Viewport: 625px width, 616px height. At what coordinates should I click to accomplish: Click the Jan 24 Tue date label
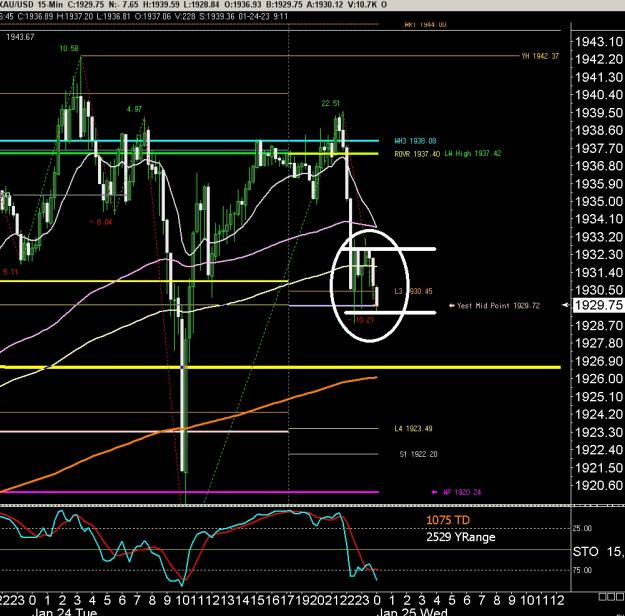tap(64, 612)
